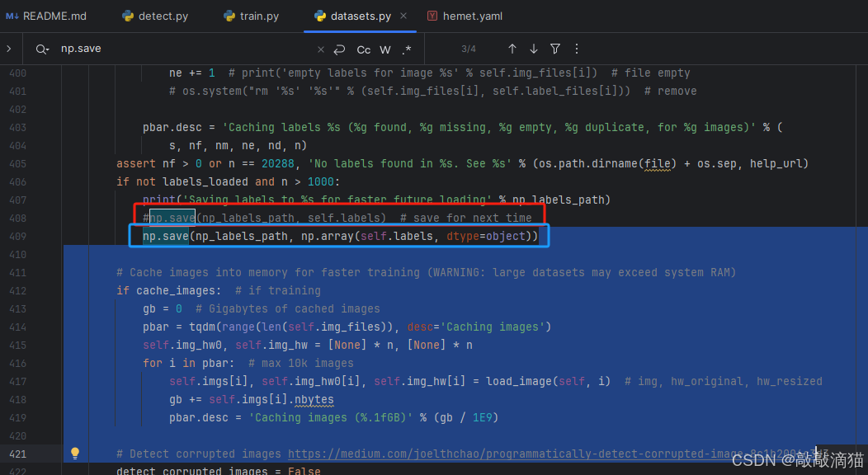The height and width of the screenshot is (475, 868).
Task: Click the newline insert icon beside the X
Action: pos(341,49)
